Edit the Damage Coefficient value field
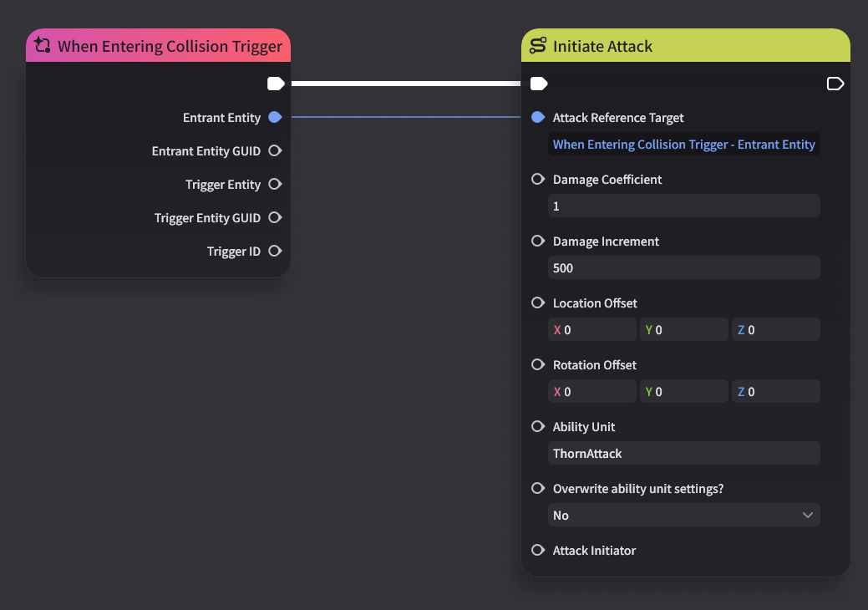868x610 pixels. pos(683,206)
